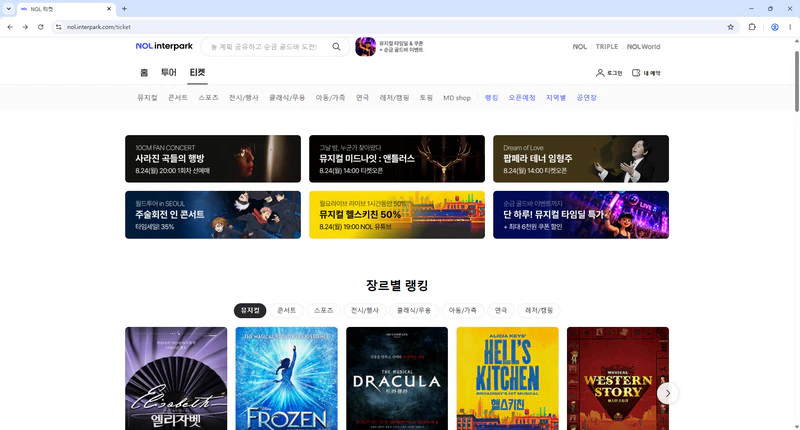Select the 전시/행사 ranking filter pill
800x430 pixels.
tap(365, 310)
